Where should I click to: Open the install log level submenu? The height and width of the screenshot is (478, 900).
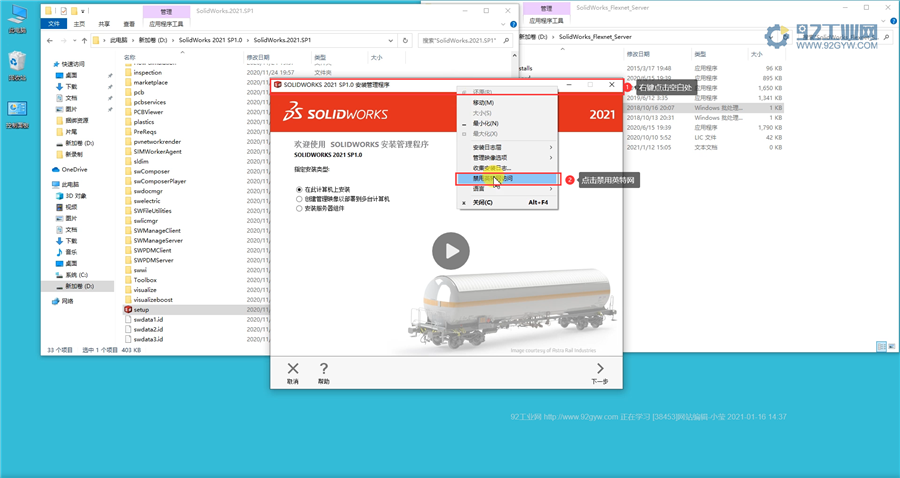click(507, 147)
